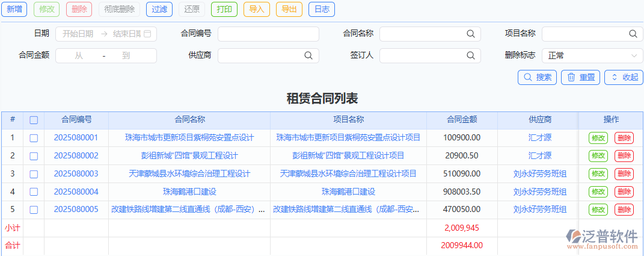Viewport: 644px width, 256px height.
Task: Click the 修改 toolbar button
Action: tap(47, 9)
